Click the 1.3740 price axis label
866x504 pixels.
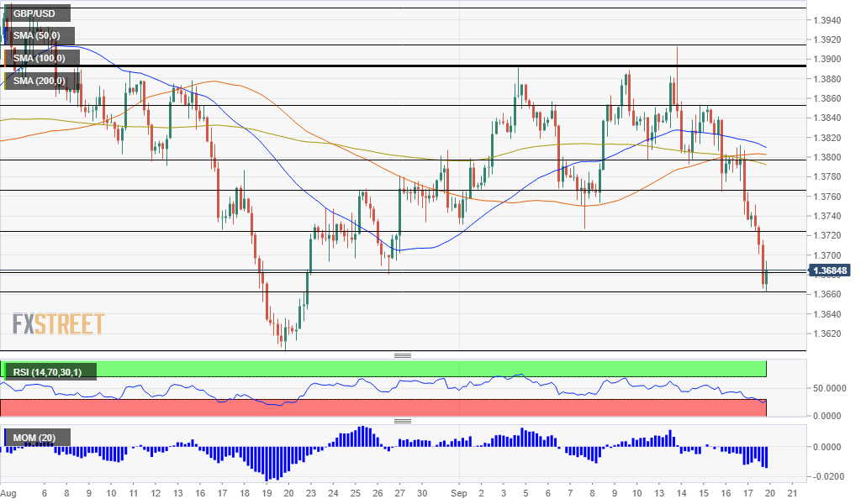pos(826,216)
